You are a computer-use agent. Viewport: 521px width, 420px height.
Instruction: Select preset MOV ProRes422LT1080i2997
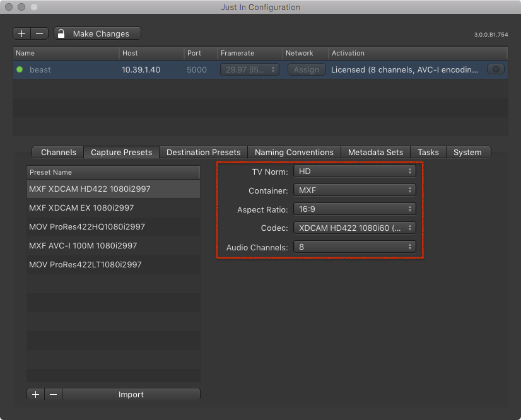114,265
